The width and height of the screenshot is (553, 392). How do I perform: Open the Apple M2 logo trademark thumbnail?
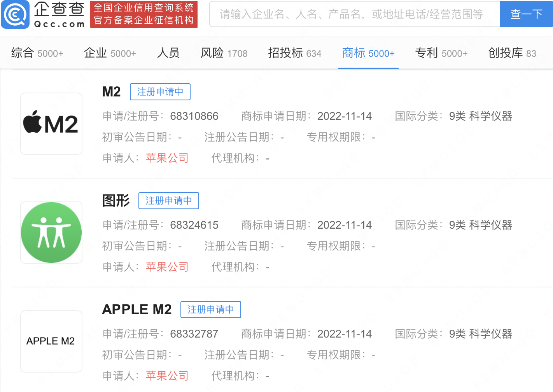[x=51, y=124]
